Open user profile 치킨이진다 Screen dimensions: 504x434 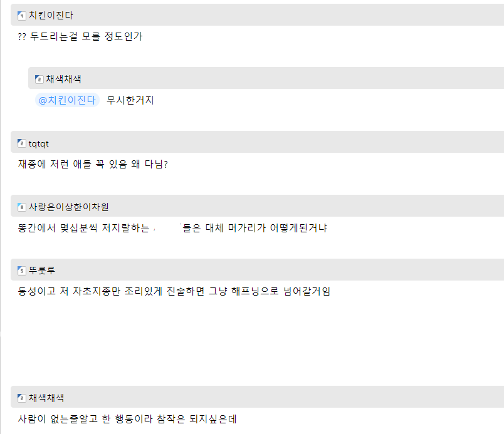click(51, 16)
